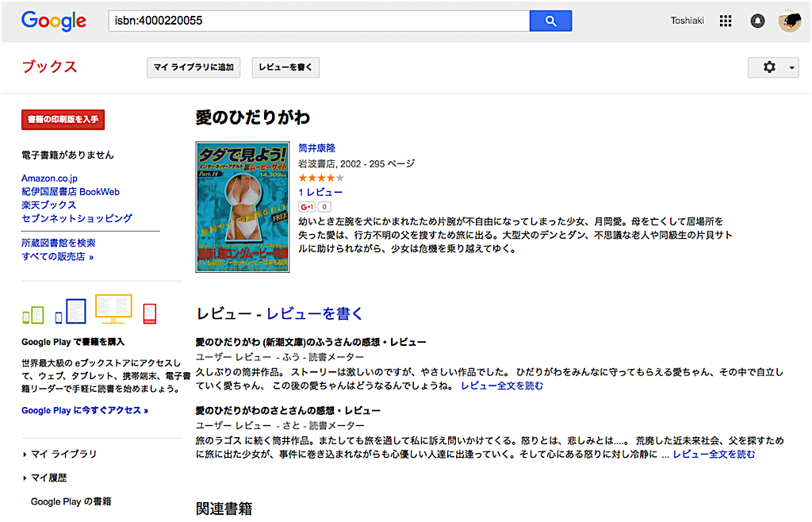This screenshot has width=812, height=522.
Task: Click 書籍の印刷版を入手 red button
Action: (x=63, y=120)
